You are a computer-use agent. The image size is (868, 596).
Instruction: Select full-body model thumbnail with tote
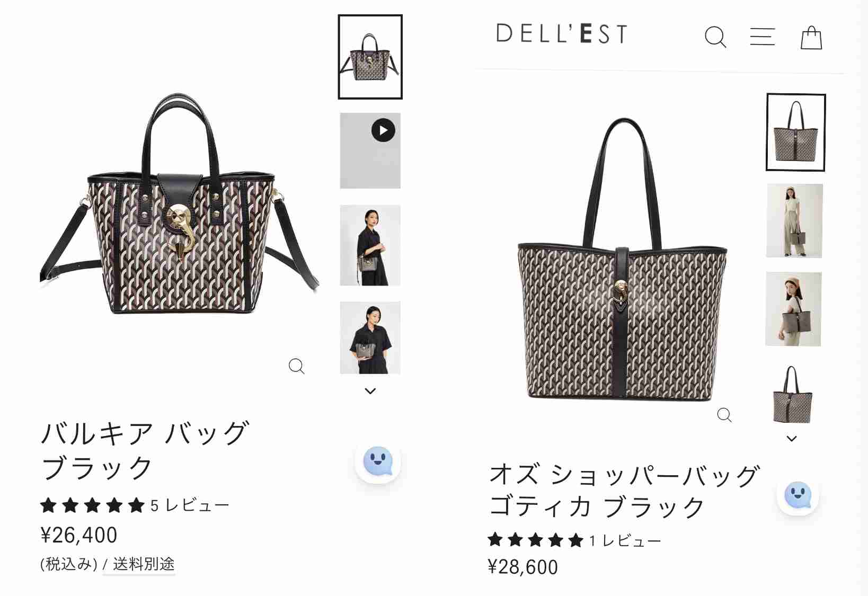click(794, 221)
